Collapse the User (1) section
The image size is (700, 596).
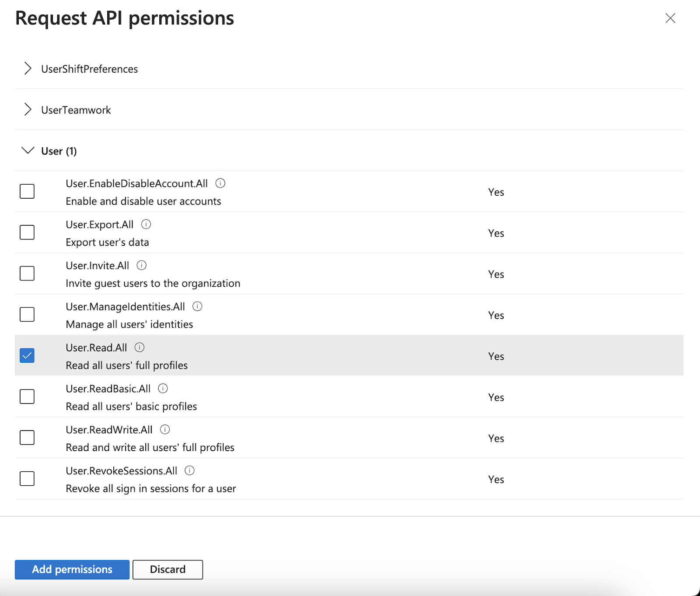coord(28,151)
